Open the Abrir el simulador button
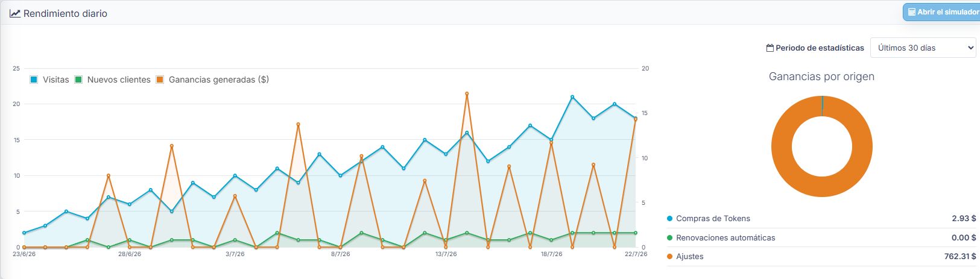This screenshot has height=279, width=980. 942,12
